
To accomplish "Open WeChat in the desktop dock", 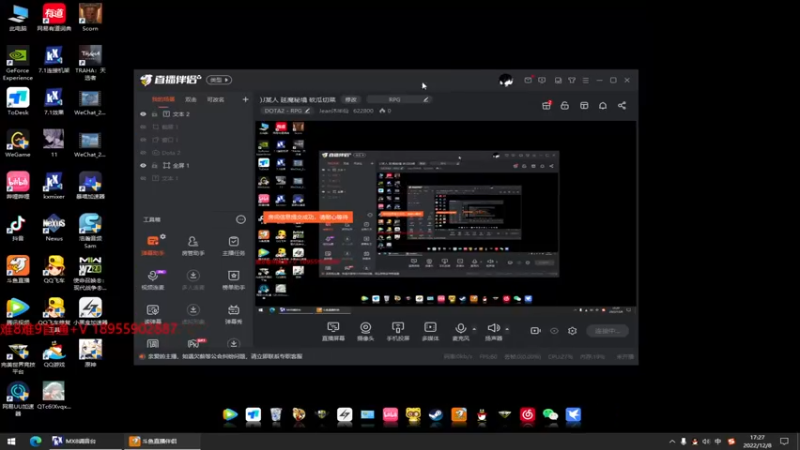I will tap(550, 415).
